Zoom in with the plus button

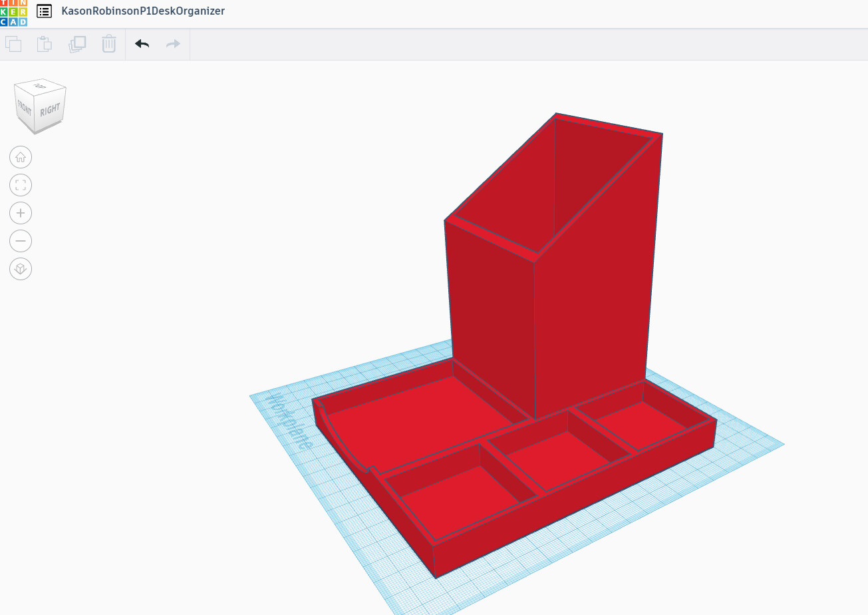coord(21,212)
